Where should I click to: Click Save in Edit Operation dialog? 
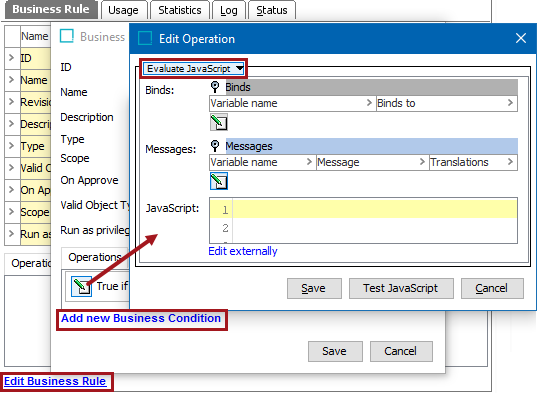(314, 288)
